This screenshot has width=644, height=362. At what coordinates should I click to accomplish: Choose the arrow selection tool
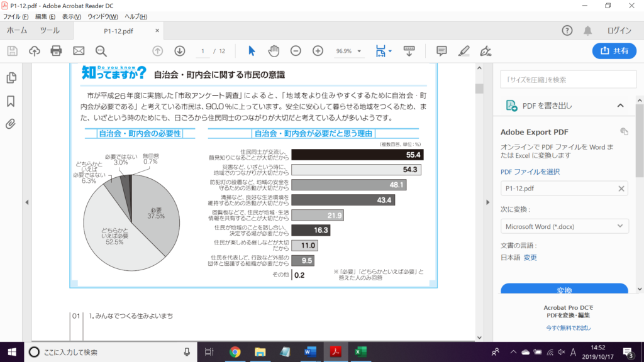point(252,51)
